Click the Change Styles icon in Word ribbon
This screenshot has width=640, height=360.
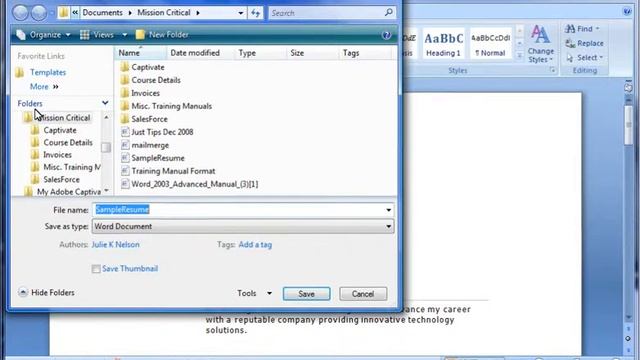(540, 34)
